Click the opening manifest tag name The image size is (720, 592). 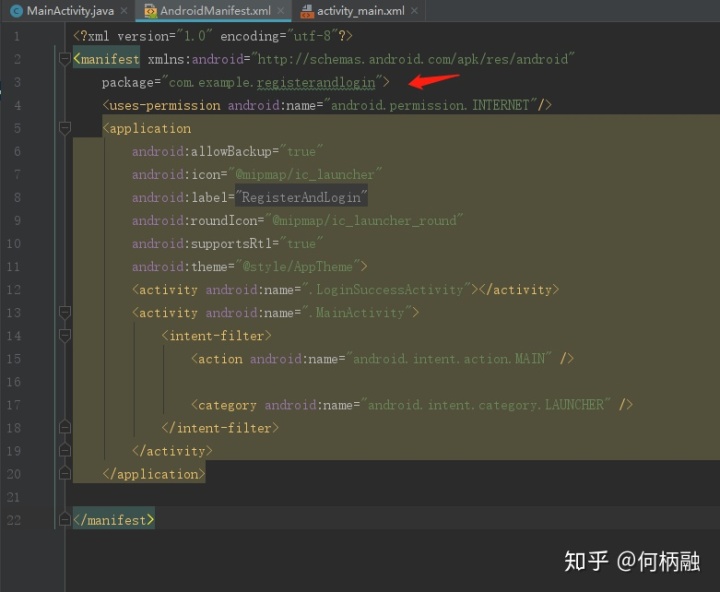click(110, 59)
